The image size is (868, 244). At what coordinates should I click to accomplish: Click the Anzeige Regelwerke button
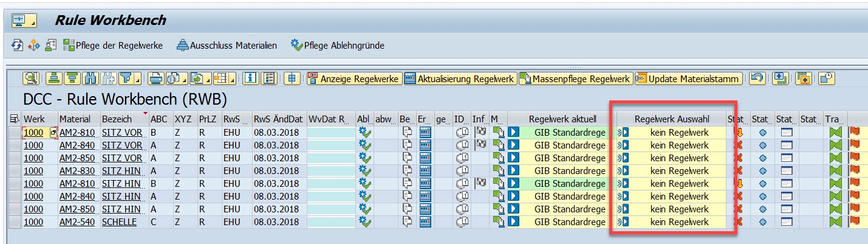(x=354, y=78)
